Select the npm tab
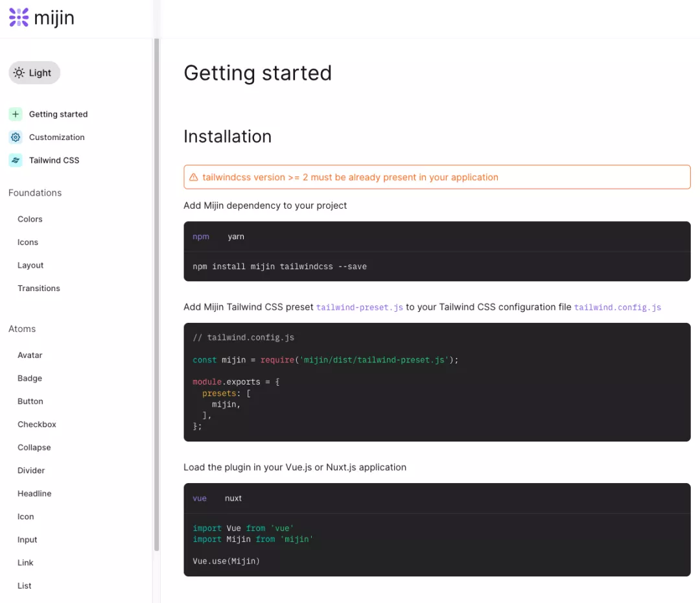The image size is (700, 603). pos(201,237)
